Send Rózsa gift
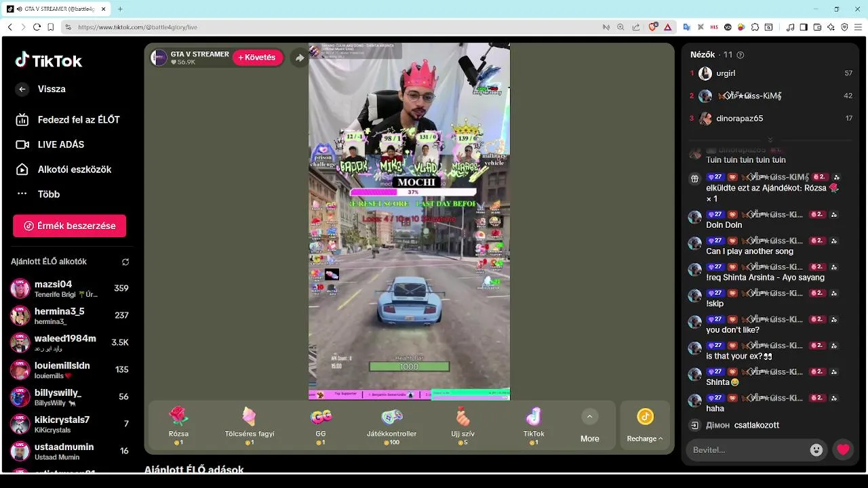Screen dimensions: 868x488 [x=178, y=426]
